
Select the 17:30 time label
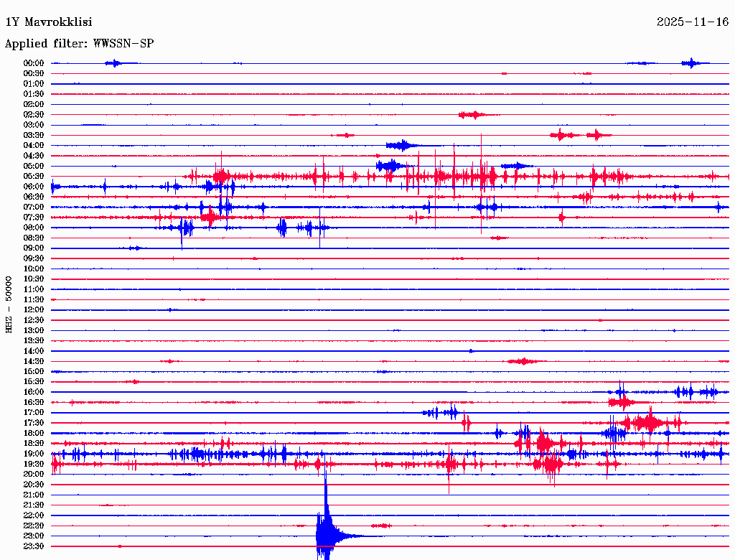pos(34,424)
